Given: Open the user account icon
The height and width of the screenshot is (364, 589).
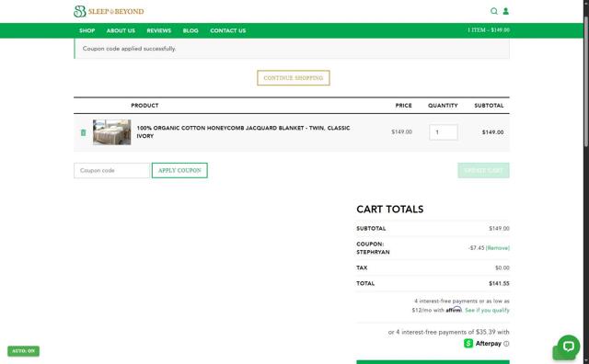Looking at the screenshot, I should [506, 11].
